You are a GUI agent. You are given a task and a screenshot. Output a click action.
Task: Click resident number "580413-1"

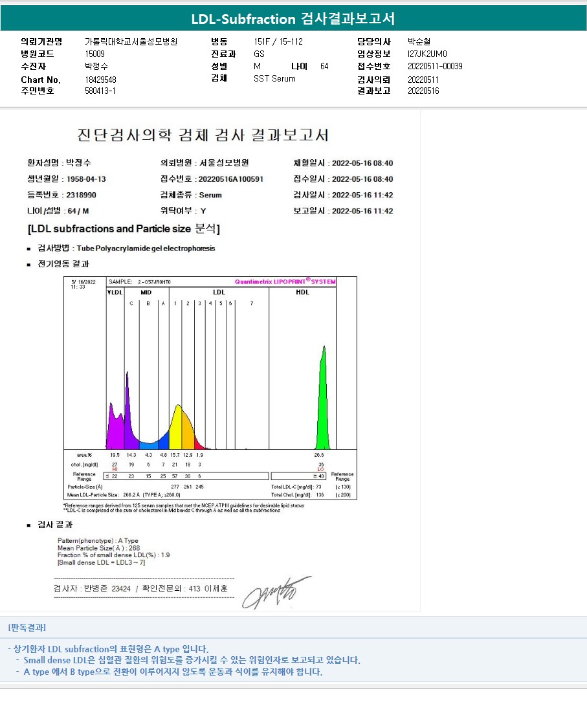(x=100, y=91)
